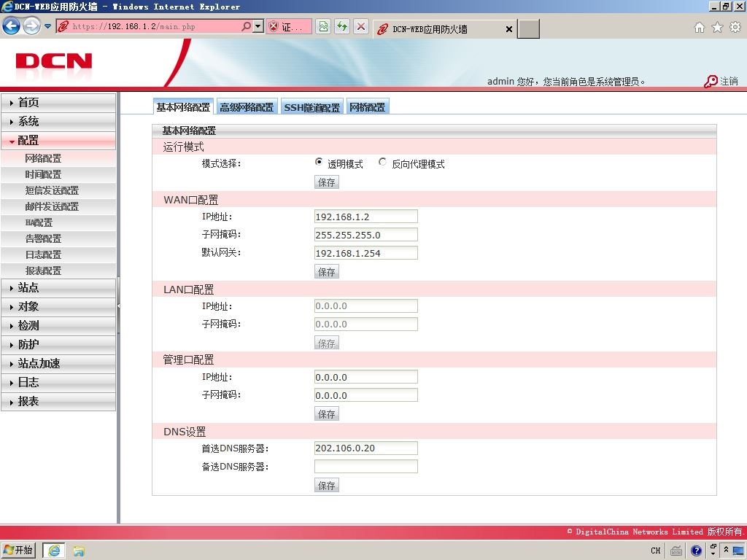Screen dimensions: 747x560
Task: Select the 透明模式 radio button
Action: click(319, 162)
